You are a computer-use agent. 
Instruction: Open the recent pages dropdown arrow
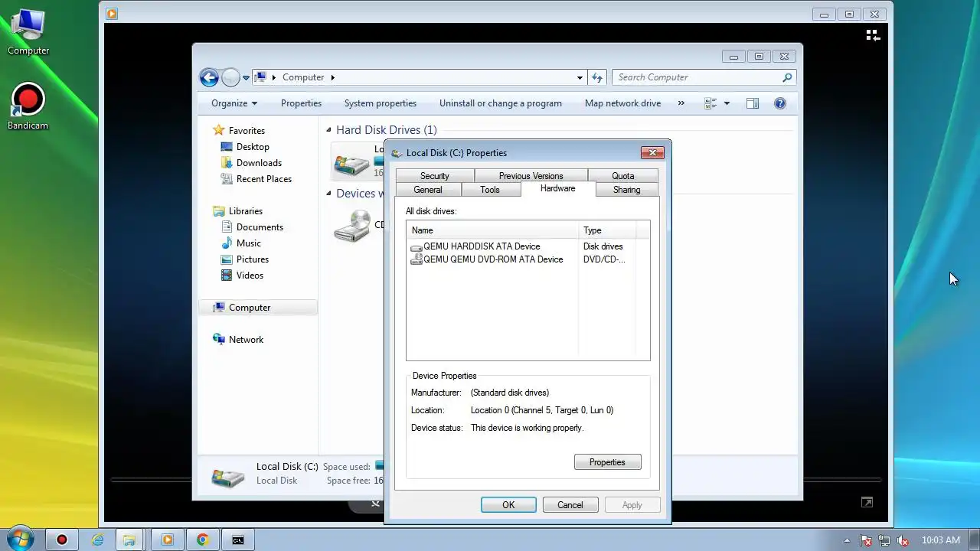(x=247, y=77)
